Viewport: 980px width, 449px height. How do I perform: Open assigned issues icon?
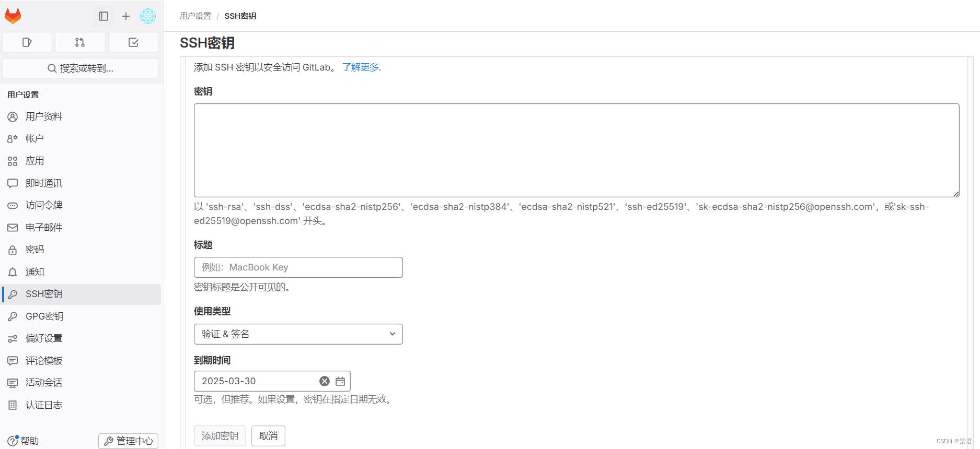click(27, 42)
